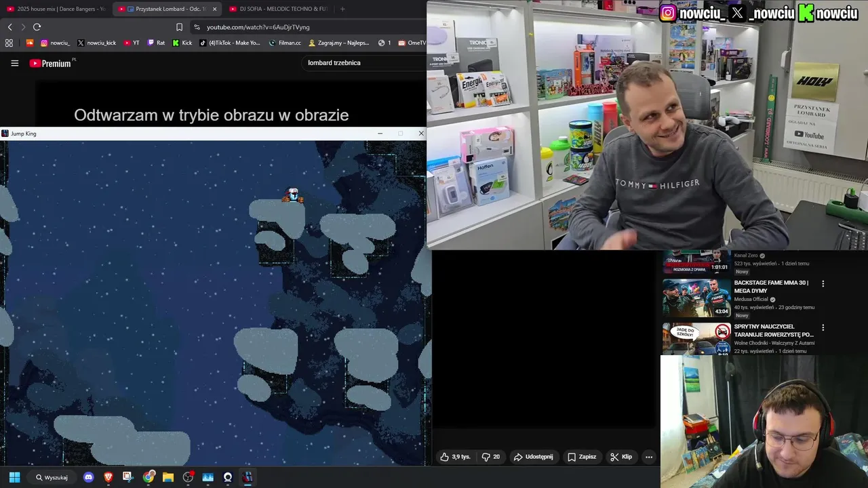This screenshot has height=488, width=868.
Task: Switch to the DJ SOFIA Melodic Techno tab
Action: (x=277, y=9)
